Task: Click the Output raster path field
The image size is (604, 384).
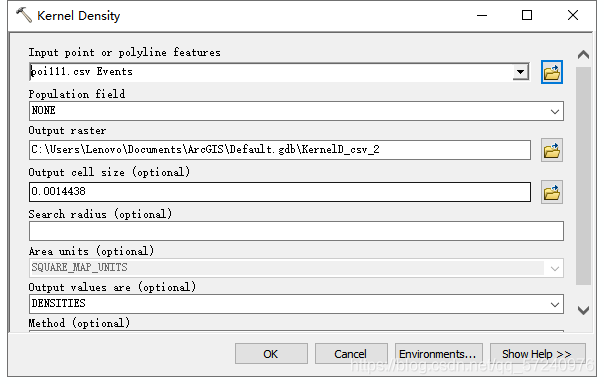Action: pyautogui.click(x=280, y=150)
